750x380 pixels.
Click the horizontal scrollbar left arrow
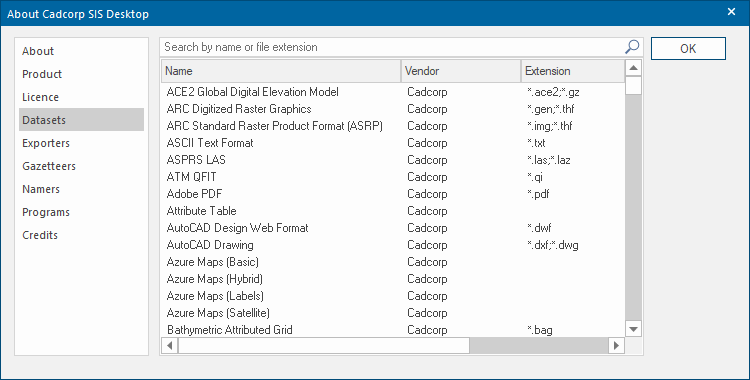[x=169, y=345]
